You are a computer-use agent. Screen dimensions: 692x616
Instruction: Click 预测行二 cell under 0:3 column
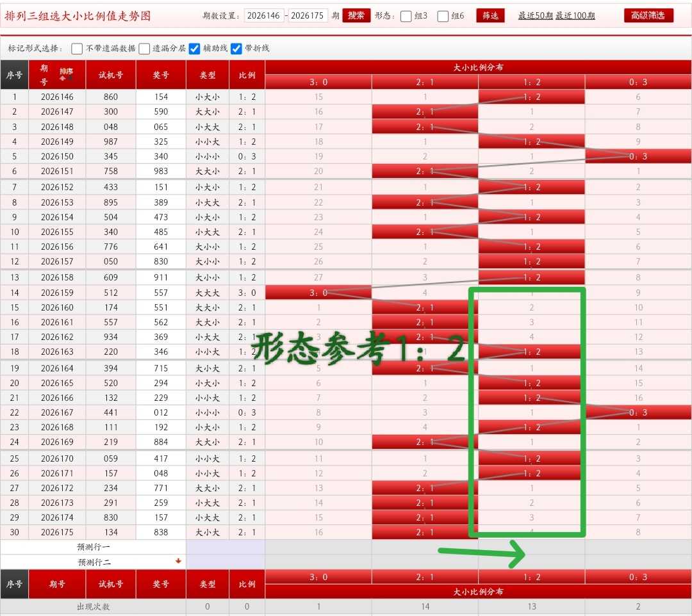click(638, 562)
